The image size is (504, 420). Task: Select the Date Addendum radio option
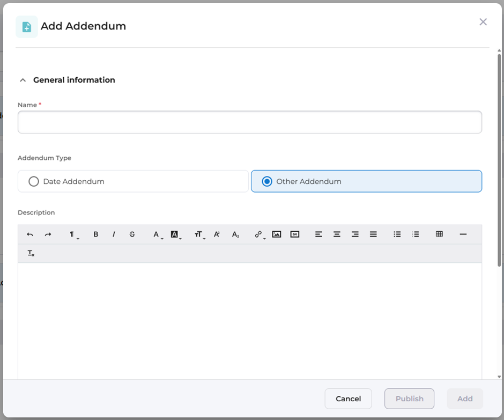tap(34, 181)
